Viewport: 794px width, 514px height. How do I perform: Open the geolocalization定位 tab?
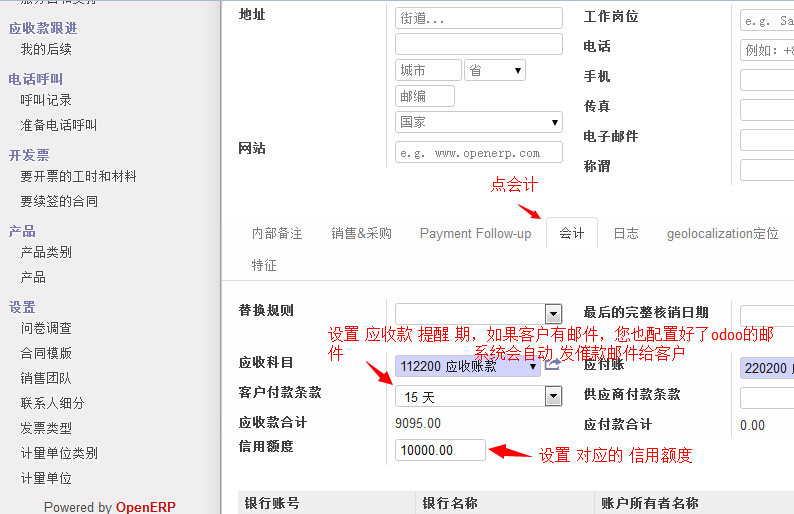722,233
